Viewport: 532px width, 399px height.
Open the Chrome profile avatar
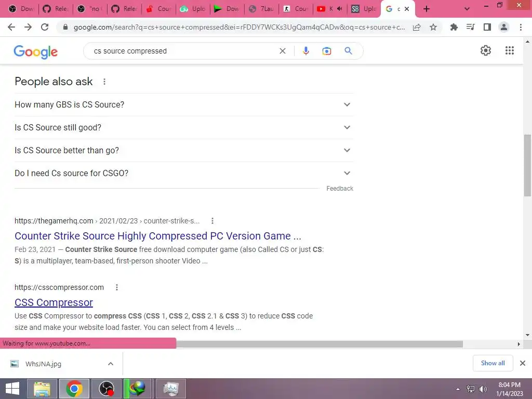tap(504, 27)
